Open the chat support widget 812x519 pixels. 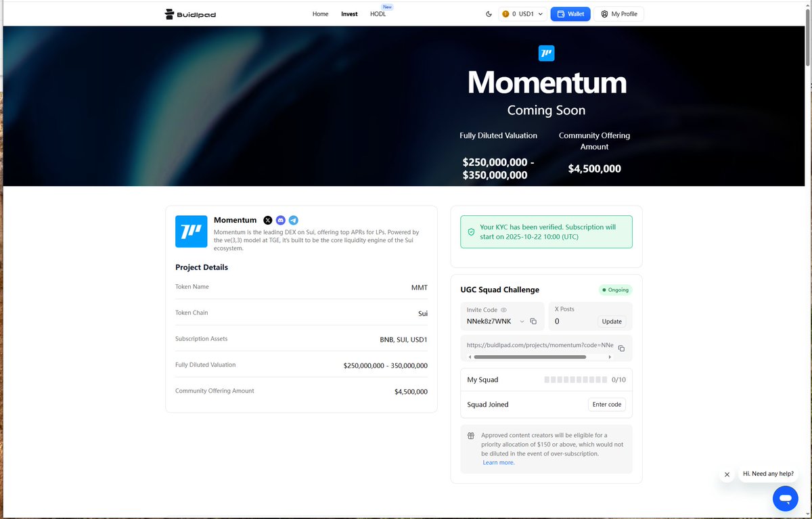(x=785, y=499)
